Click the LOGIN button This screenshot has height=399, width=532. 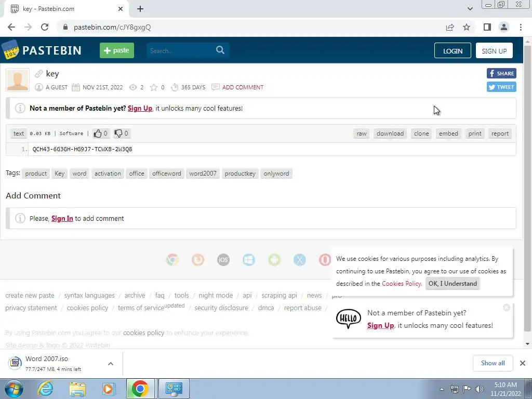453,51
